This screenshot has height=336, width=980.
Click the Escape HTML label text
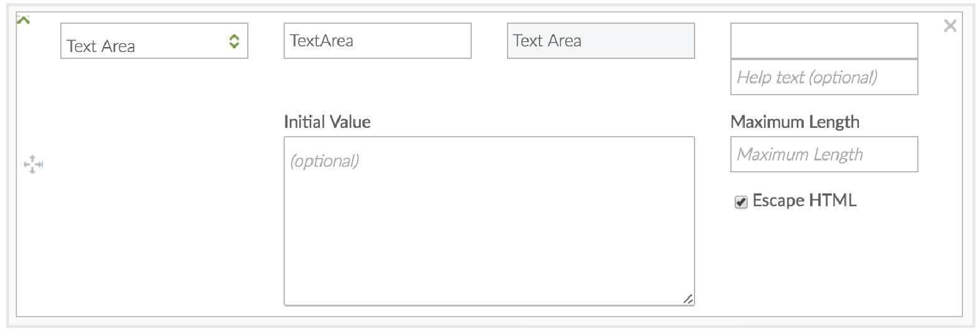[x=804, y=201]
